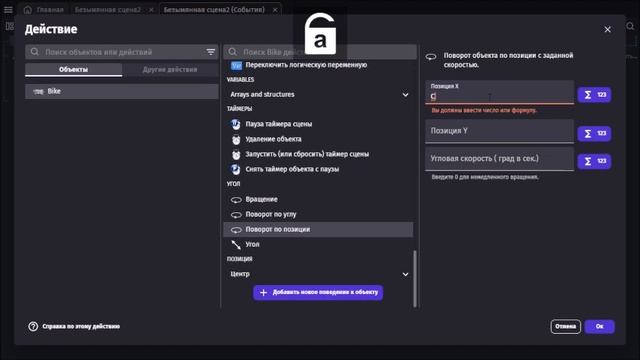Confirm with the Ок button
Image resolution: width=640 pixels, height=360 pixels.
tap(599, 327)
